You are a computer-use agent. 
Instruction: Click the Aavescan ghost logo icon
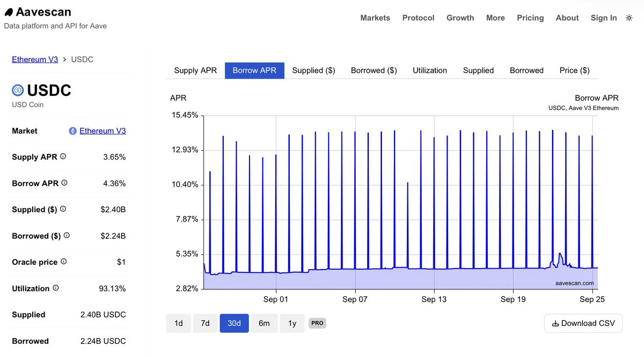pyautogui.click(x=9, y=12)
